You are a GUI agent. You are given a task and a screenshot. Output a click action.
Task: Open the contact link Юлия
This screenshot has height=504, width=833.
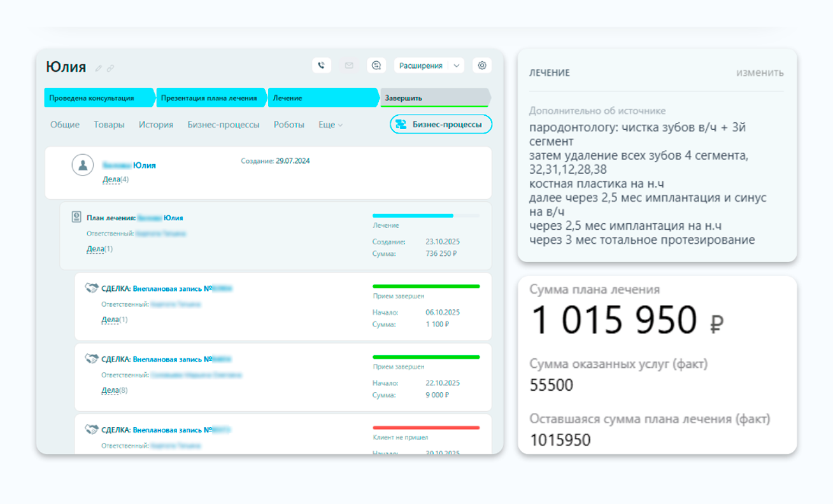129,165
